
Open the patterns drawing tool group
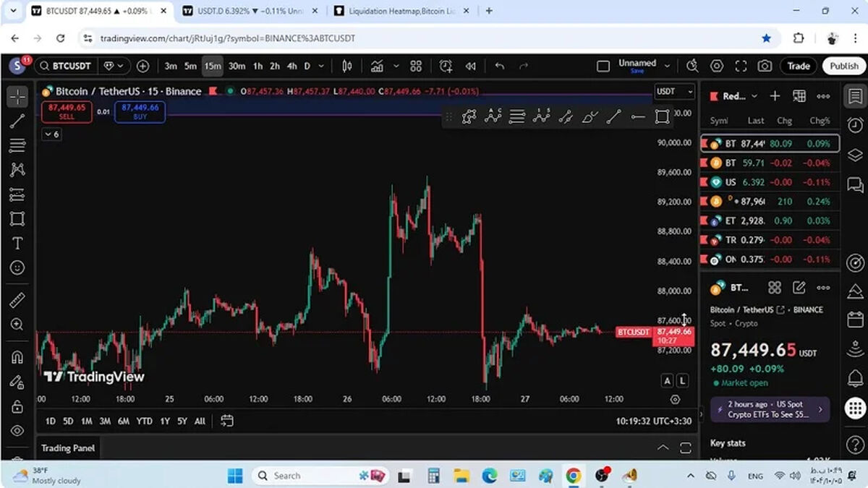17,170
